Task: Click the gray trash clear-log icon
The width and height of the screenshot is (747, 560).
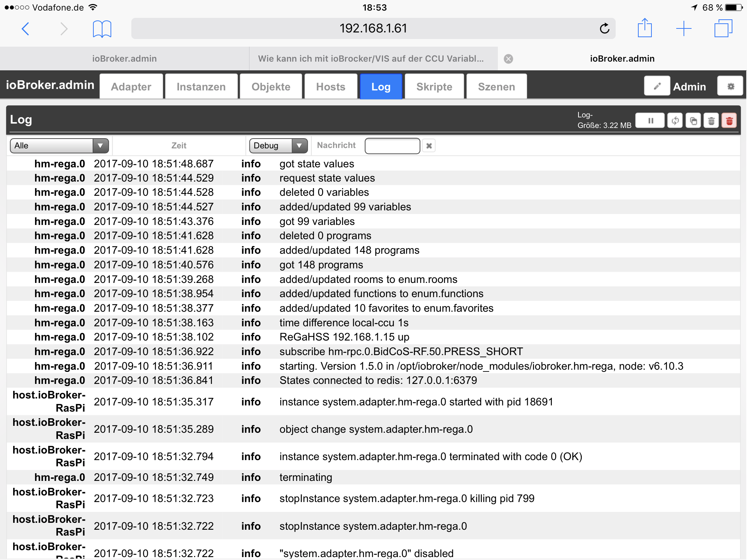Action: (711, 121)
